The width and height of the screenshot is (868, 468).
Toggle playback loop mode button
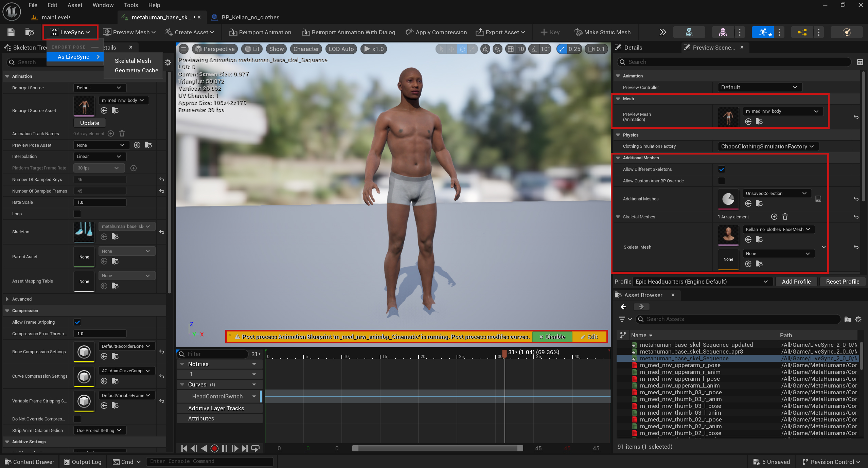point(255,448)
